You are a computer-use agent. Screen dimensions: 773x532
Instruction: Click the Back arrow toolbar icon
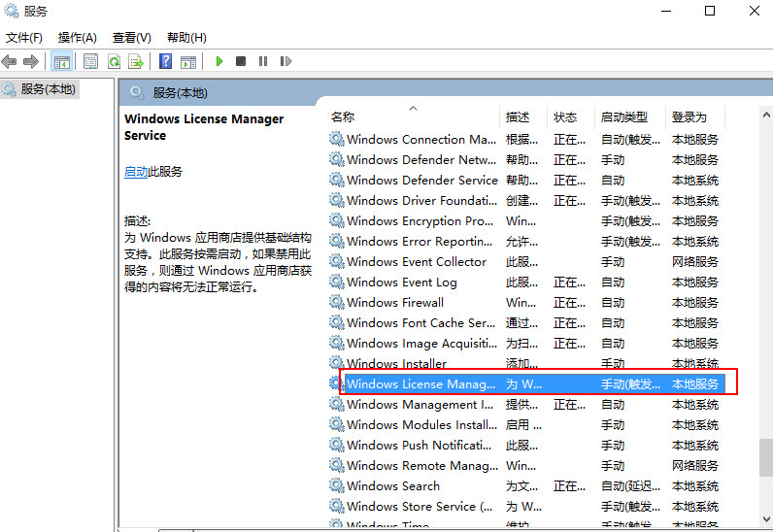point(10,61)
